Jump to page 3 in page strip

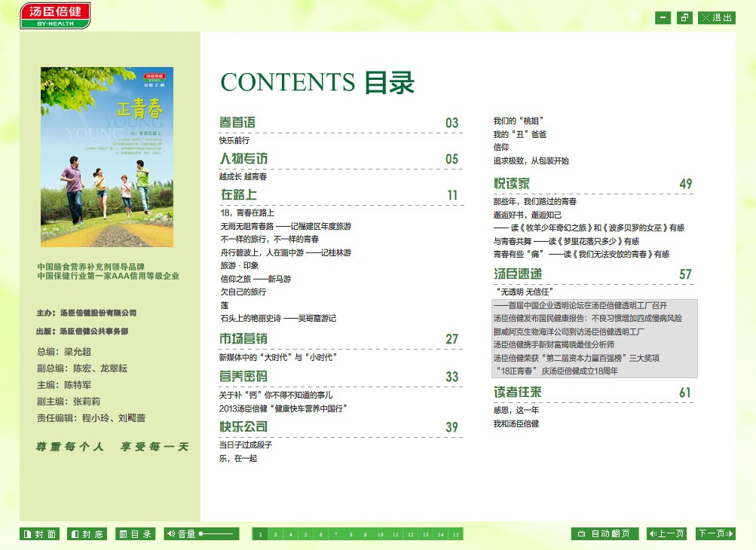pyautogui.click(x=275, y=534)
